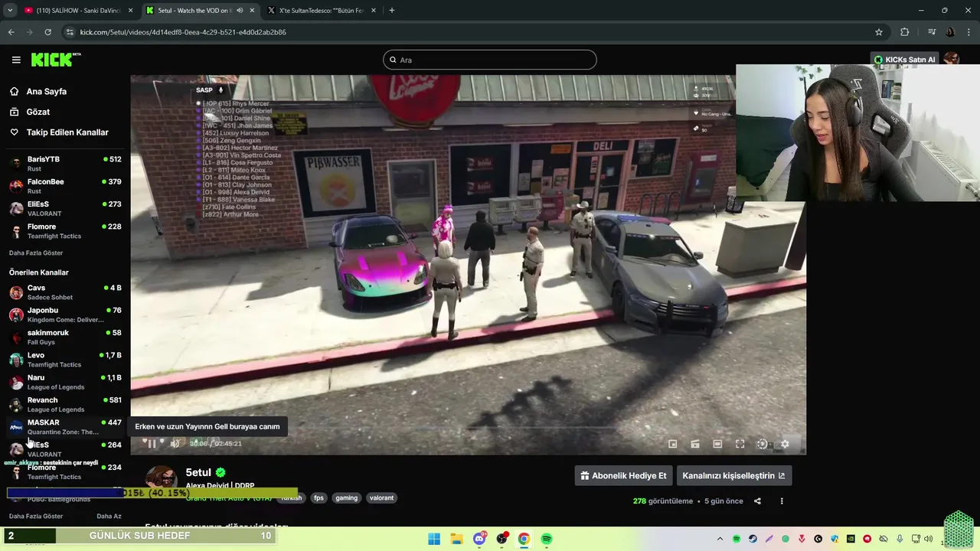This screenshot has width=980, height=551.
Task: Click the Abonelik Hediye Et button
Action: [x=623, y=475]
